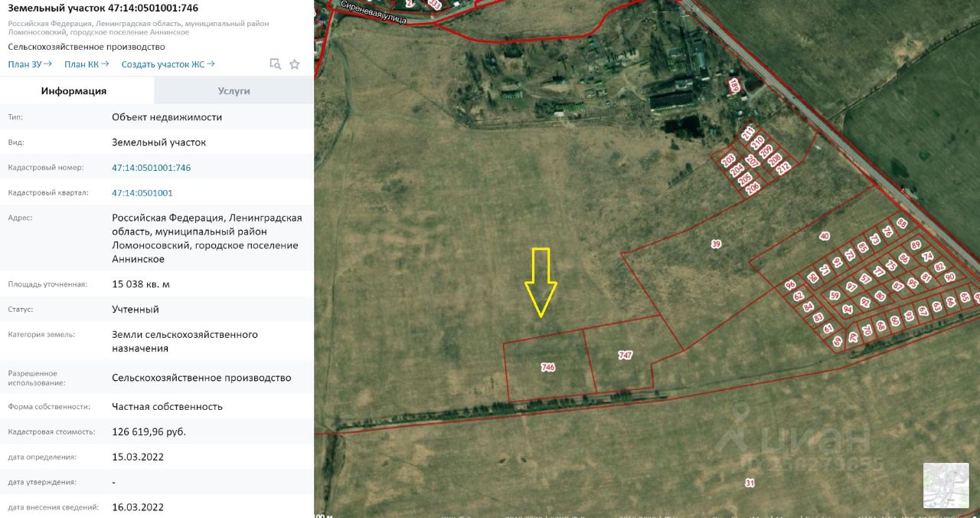The image size is (980, 518).
Task: Click parcel label 39 on the map
Action: pos(716,244)
